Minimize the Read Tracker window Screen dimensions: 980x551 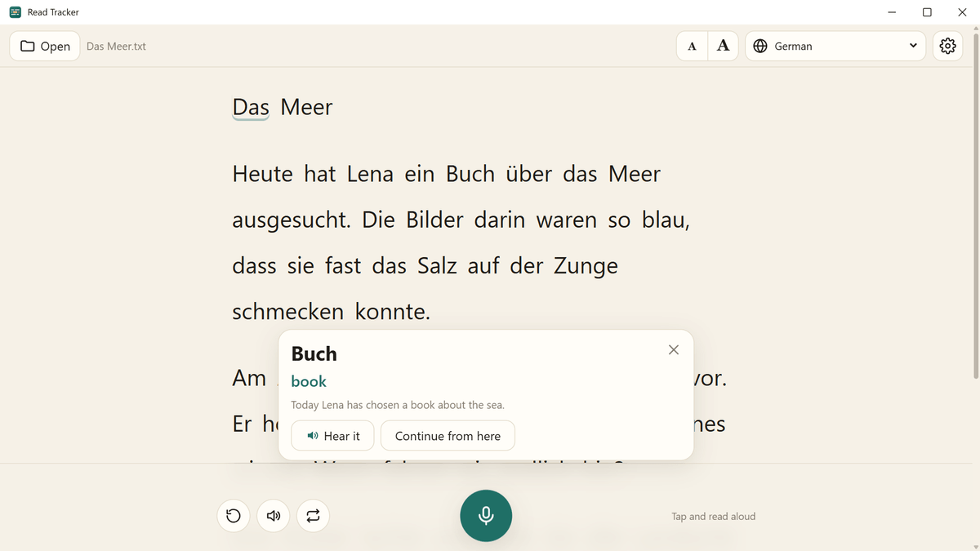(x=891, y=12)
